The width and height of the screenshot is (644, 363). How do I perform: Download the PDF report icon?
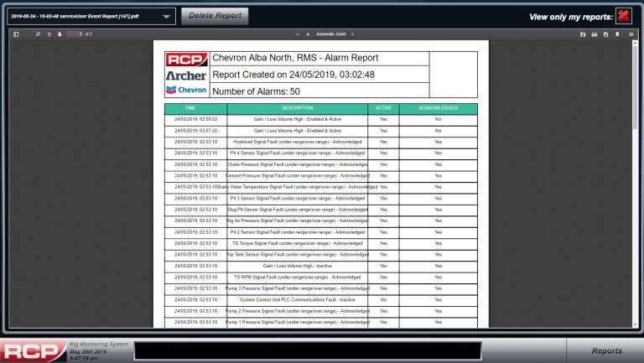[x=605, y=34]
